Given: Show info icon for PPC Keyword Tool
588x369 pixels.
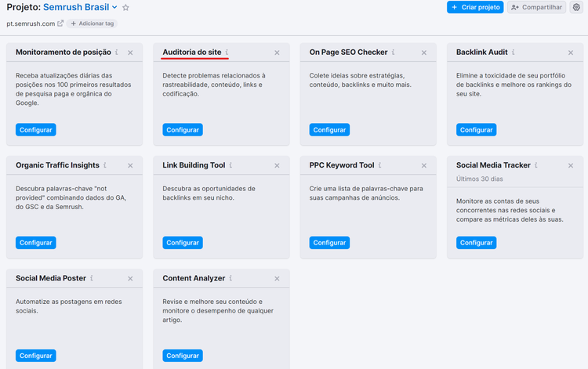Looking at the screenshot, I should (379, 165).
